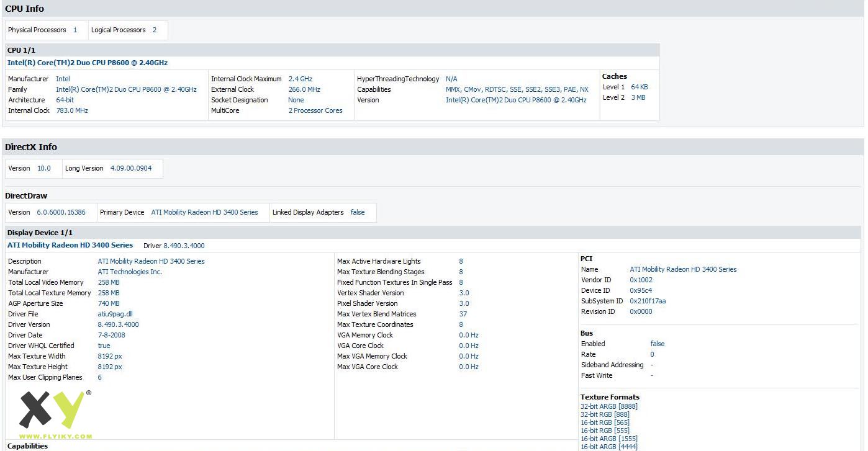Click the "DirectDraw" subheading
This screenshot has height=451, width=868.
click(x=26, y=196)
